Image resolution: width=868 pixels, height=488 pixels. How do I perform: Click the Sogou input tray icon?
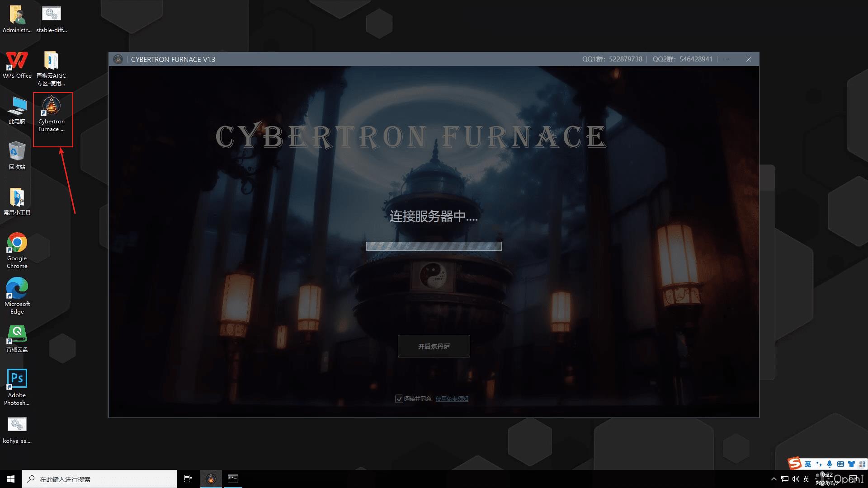click(795, 464)
